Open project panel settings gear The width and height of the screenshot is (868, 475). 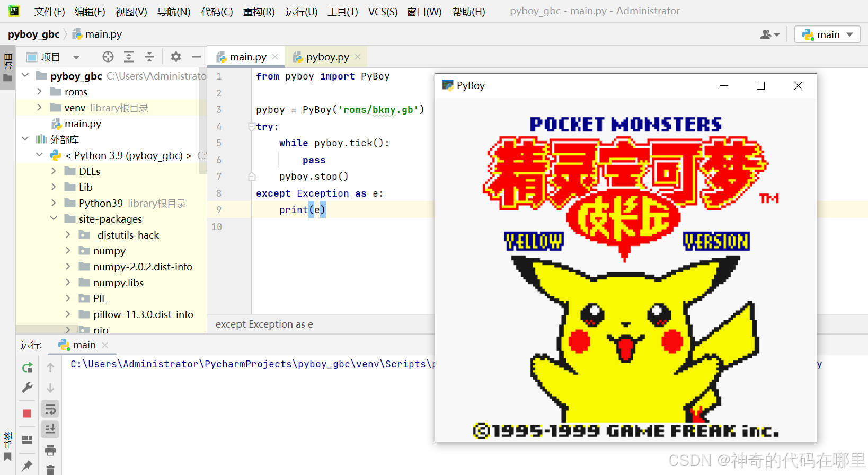pos(176,57)
